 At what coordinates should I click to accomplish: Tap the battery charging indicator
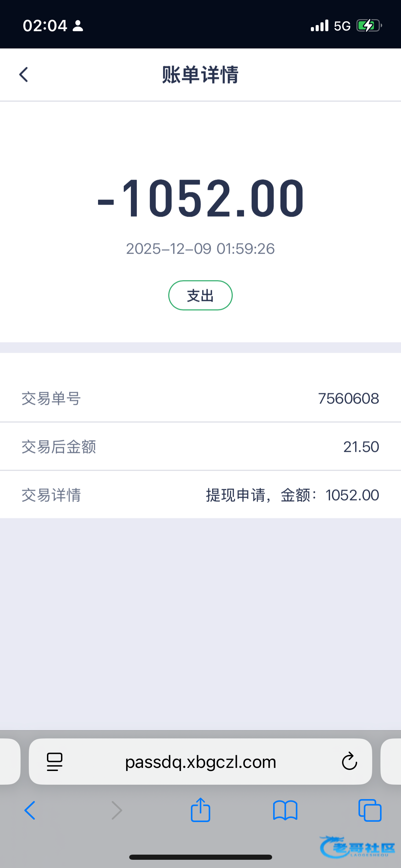[x=369, y=26]
